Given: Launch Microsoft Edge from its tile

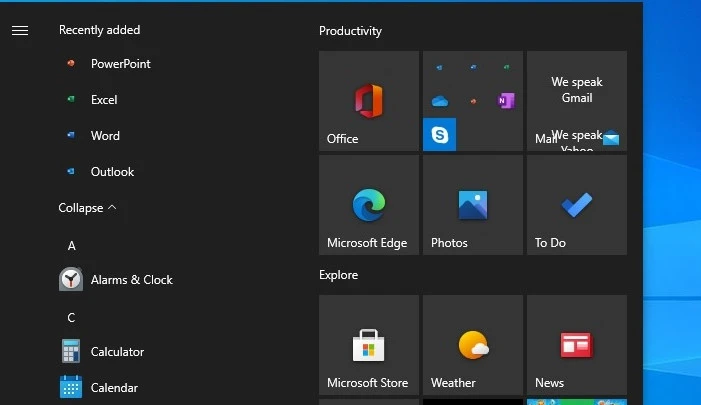Looking at the screenshot, I should 369,205.
